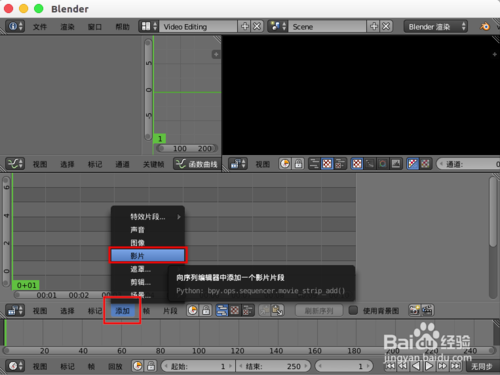
Task: Click the graph editor horizontal scrollbar
Action: point(187,148)
